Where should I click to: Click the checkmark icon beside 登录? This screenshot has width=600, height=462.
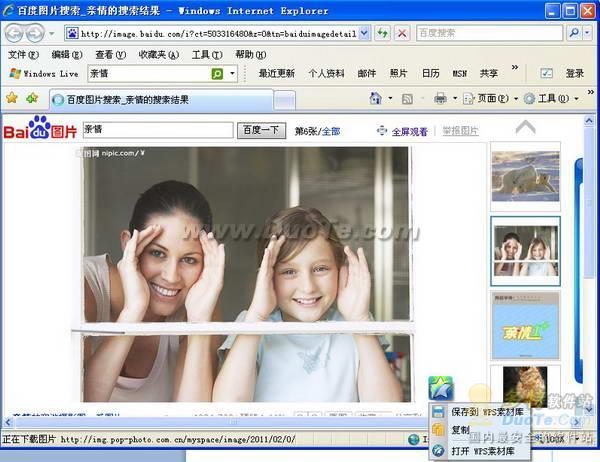546,73
